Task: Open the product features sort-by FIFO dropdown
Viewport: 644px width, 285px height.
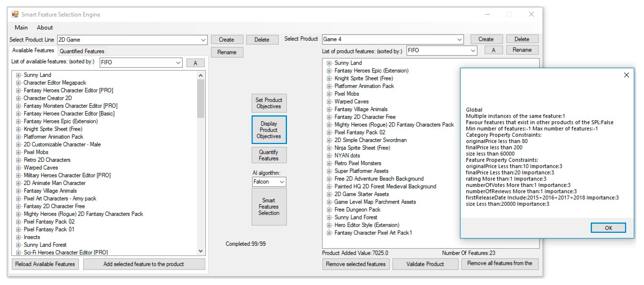Action: tap(441, 51)
